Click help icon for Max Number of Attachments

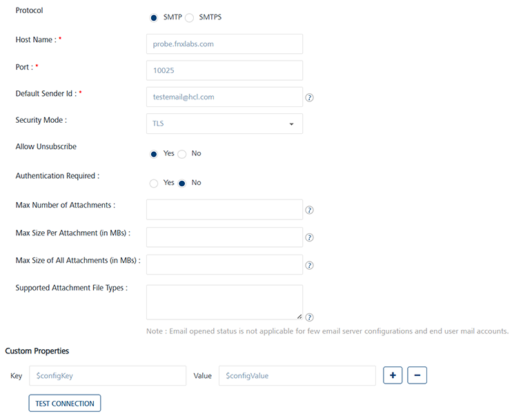click(309, 210)
